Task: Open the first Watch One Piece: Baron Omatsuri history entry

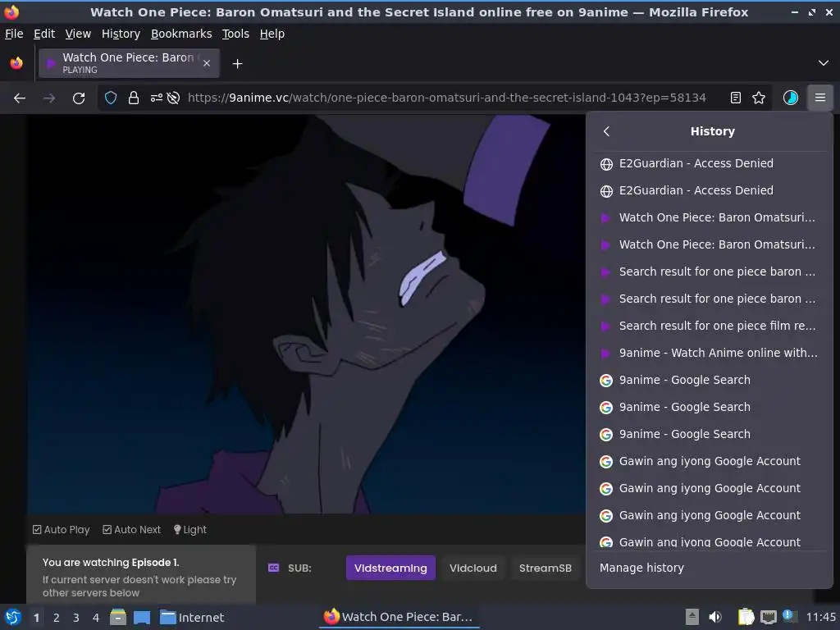Action: (x=710, y=217)
